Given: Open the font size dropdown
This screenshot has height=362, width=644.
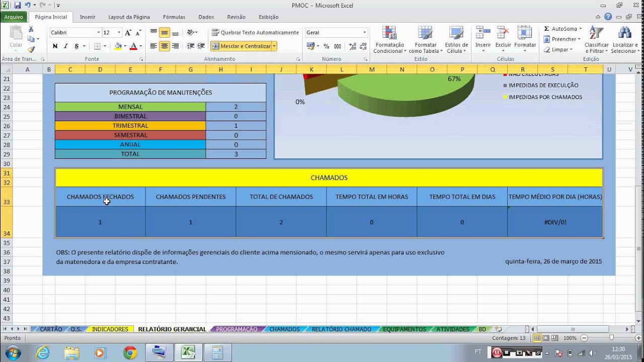Looking at the screenshot, I should [119, 33].
